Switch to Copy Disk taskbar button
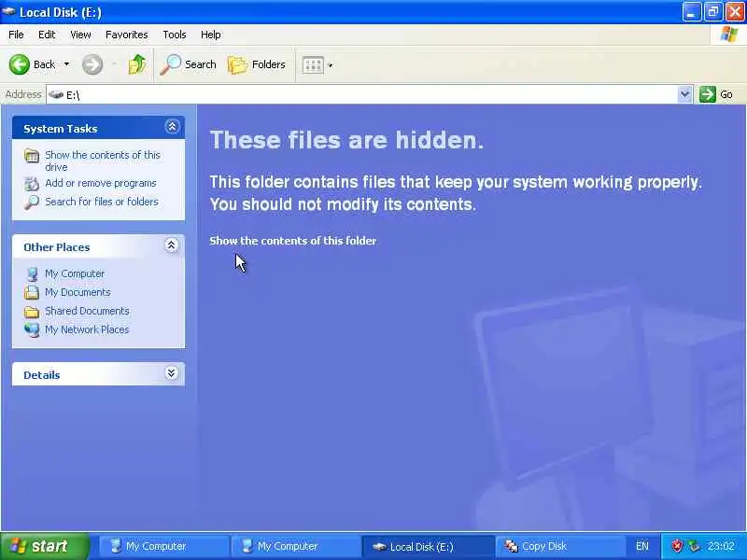This screenshot has height=560, width=747. point(560,546)
